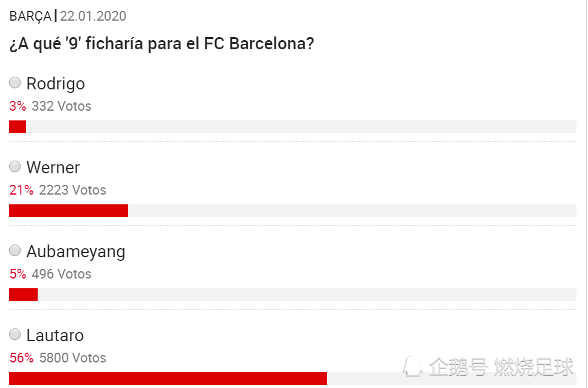Click Lautaro's red 56% result bar
Viewport: 588px width, 388px height.
coord(168,379)
